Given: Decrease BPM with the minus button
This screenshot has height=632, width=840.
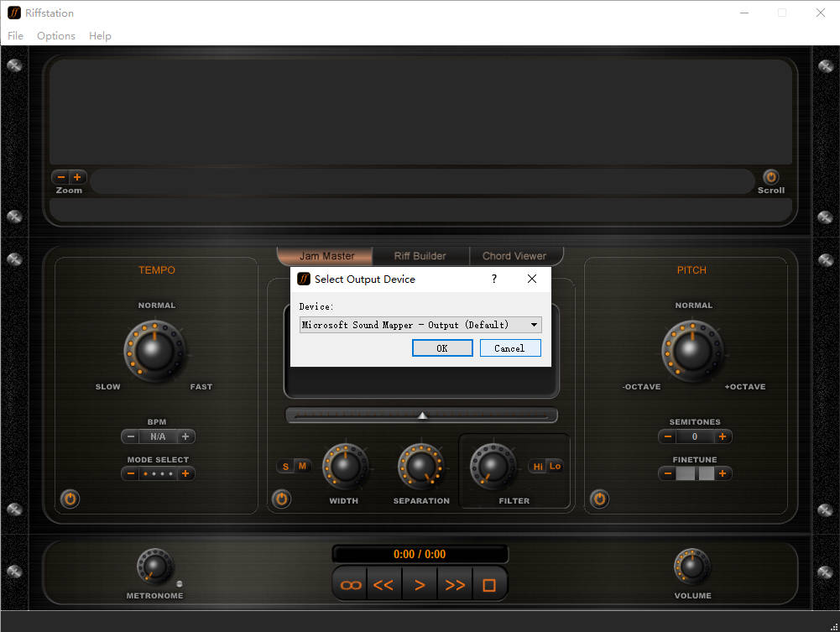Looking at the screenshot, I should (130, 436).
